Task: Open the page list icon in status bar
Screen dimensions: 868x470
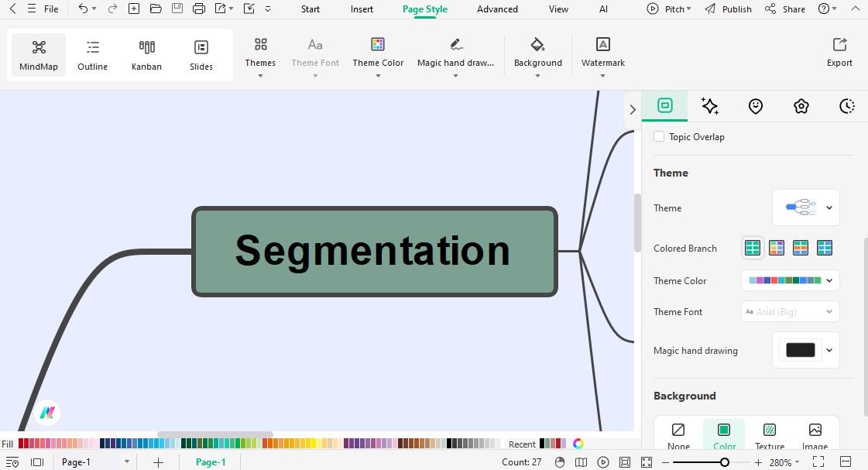Action: pyautogui.click(x=12, y=462)
